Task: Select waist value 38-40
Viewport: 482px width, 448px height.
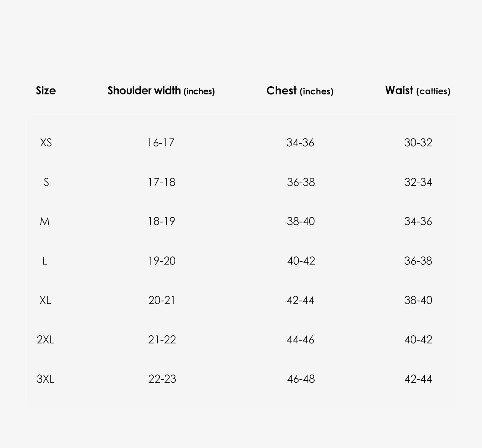Action: [418, 300]
